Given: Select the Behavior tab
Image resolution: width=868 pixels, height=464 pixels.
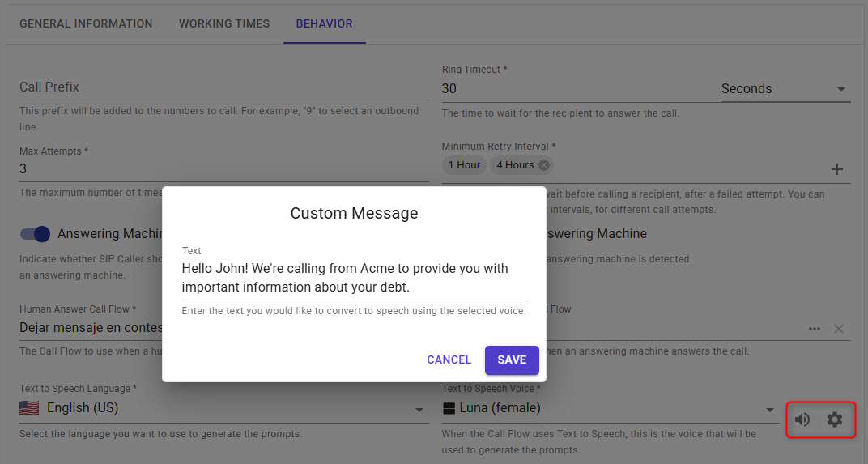Looking at the screenshot, I should (x=324, y=23).
